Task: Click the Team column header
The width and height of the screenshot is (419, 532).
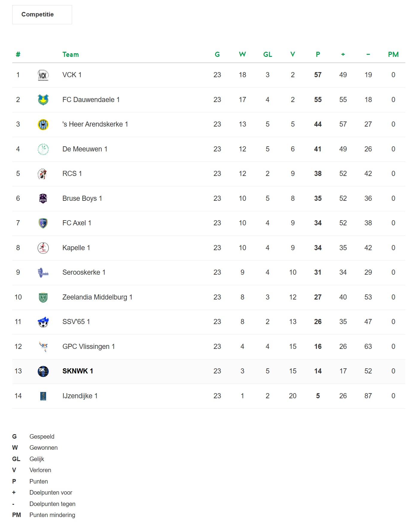Action: click(71, 54)
